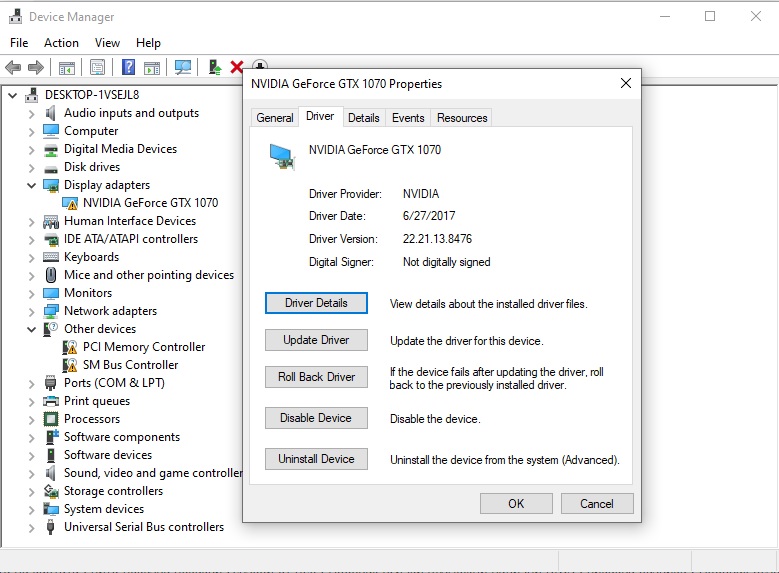Viewport: 779px width, 573px height.
Task: Click the Roll Back Driver button
Action: point(316,377)
